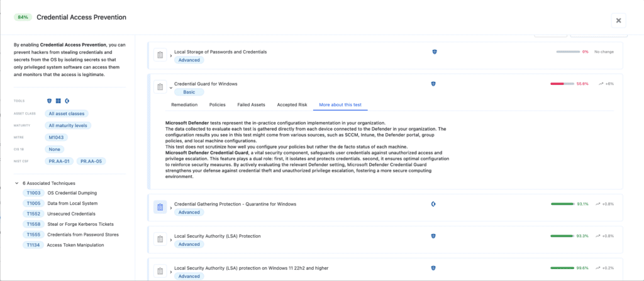This screenshot has width=644, height=281.
Task: Collapse the 6 Associated Techniques list
Action: pos(16,183)
